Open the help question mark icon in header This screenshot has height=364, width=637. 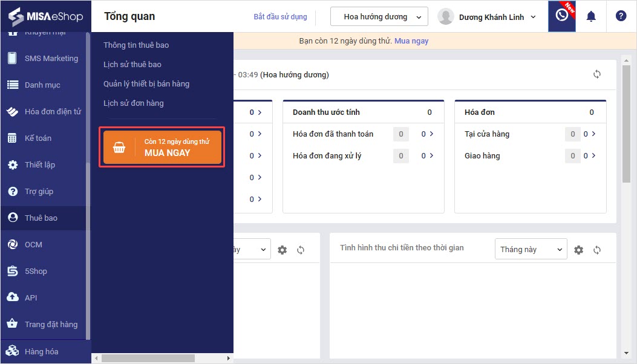[621, 16]
